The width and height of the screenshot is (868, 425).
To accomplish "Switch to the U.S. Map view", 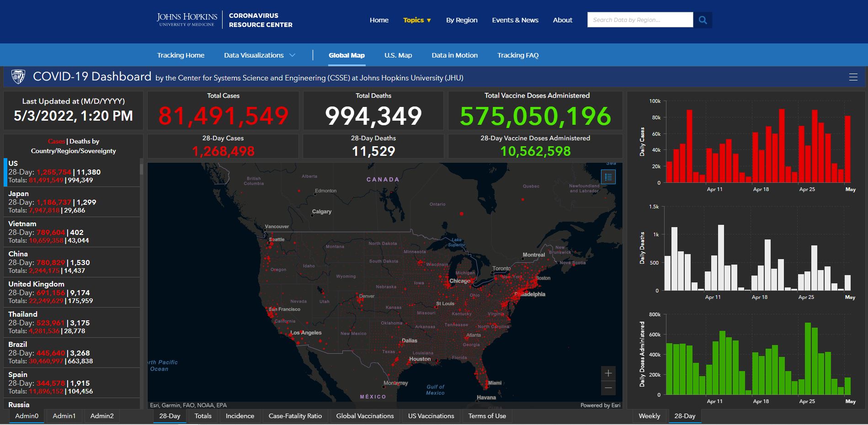I will click(398, 55).
